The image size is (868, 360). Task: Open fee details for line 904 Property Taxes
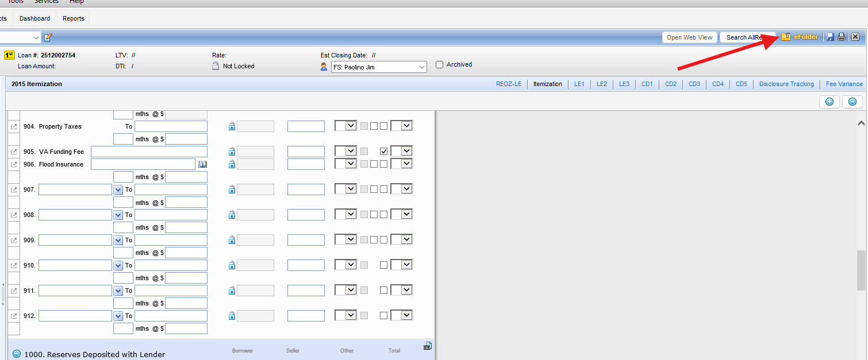(x=14, y=126)
